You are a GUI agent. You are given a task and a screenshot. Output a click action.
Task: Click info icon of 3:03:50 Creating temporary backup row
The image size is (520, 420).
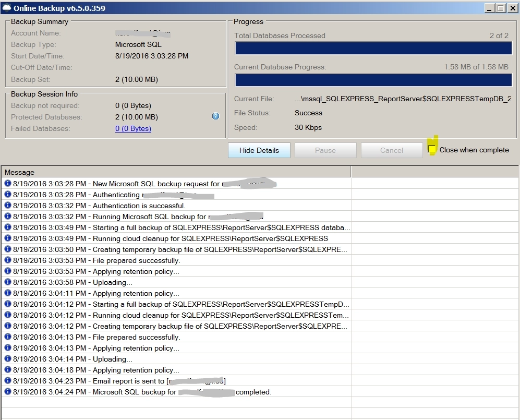tap(8, 249)
